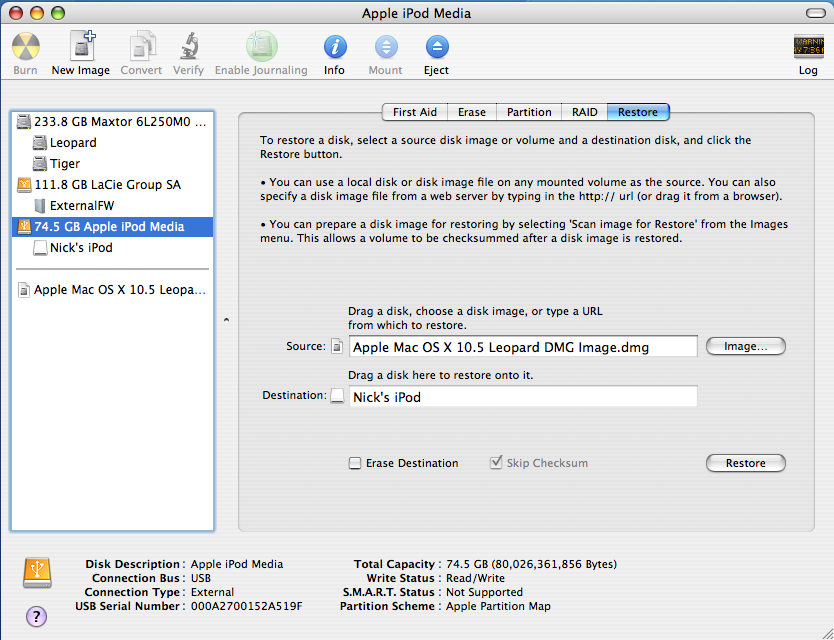Click the Image... button to choose a source
The height and width of the screenshot is (640, 834).
point(746,346)
